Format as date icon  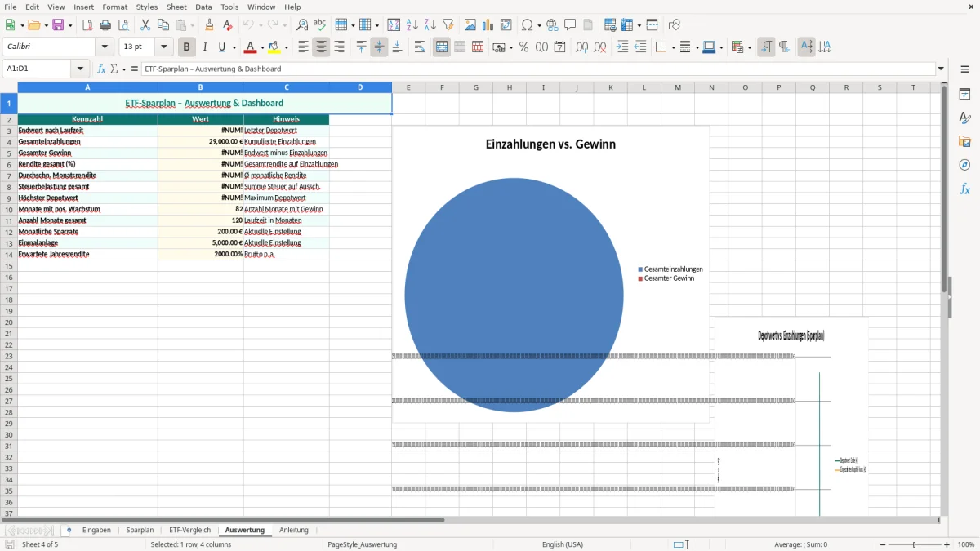(x=559, y=47)
